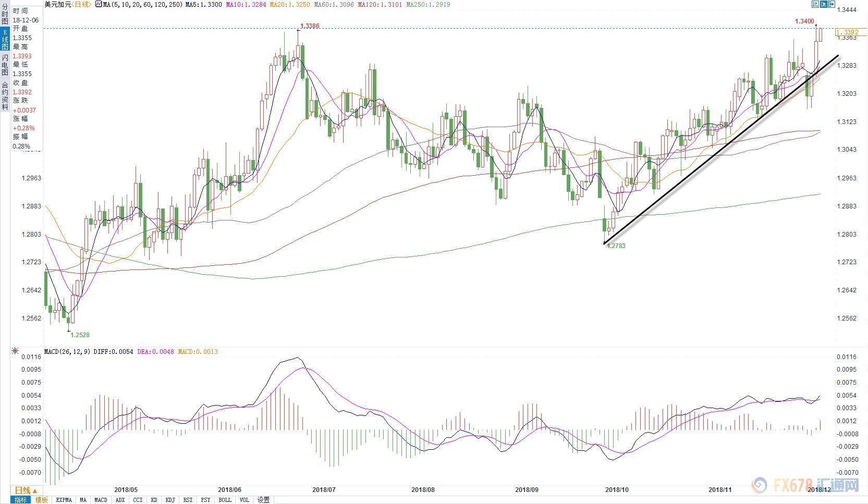Open the 合约资料 side tab
Viewport: 868px width, 504px height.
pyautogui.click(x=5, y=95)
